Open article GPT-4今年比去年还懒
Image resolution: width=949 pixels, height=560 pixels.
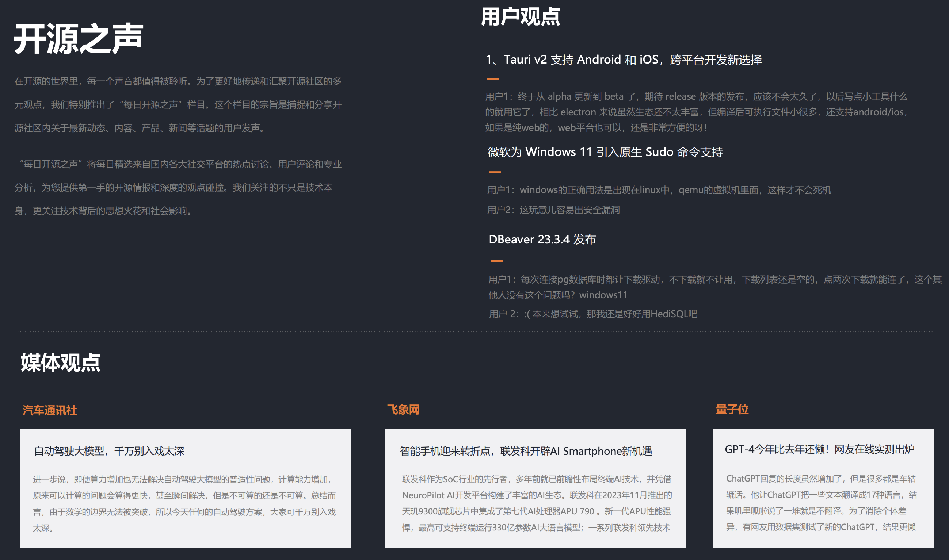point(819,449)
